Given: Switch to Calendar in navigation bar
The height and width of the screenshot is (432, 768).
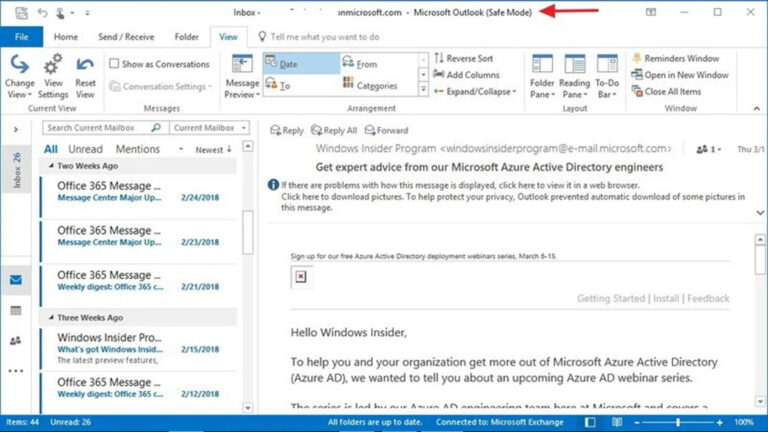Looking at the screenshot, I should click(16, 311).
